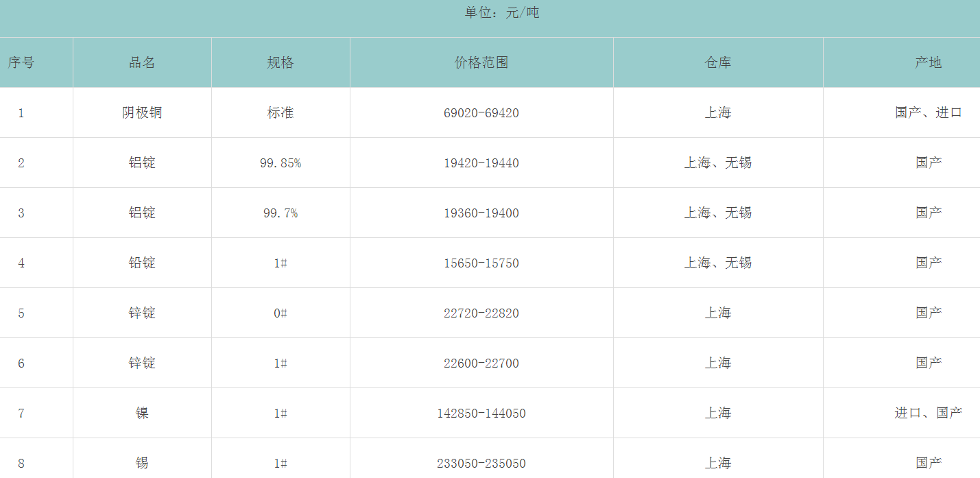Select the 阴极铜 product name cell
The height and width of the screenshot is (478, 980).
[142, 112]
